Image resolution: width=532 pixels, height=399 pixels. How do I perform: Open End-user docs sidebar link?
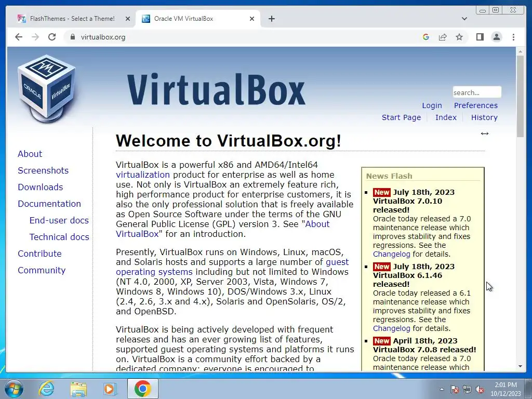[59, 220]
